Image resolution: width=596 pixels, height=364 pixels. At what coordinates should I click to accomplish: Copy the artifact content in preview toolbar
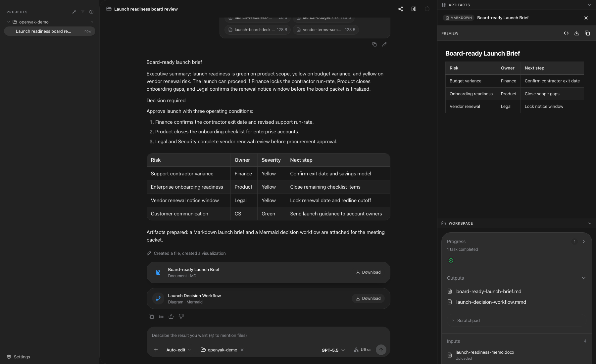click(587, 33)
